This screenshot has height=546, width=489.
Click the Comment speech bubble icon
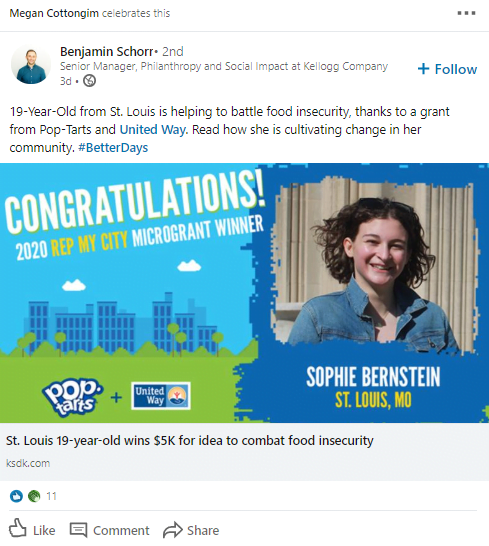(x=78, y=530)
